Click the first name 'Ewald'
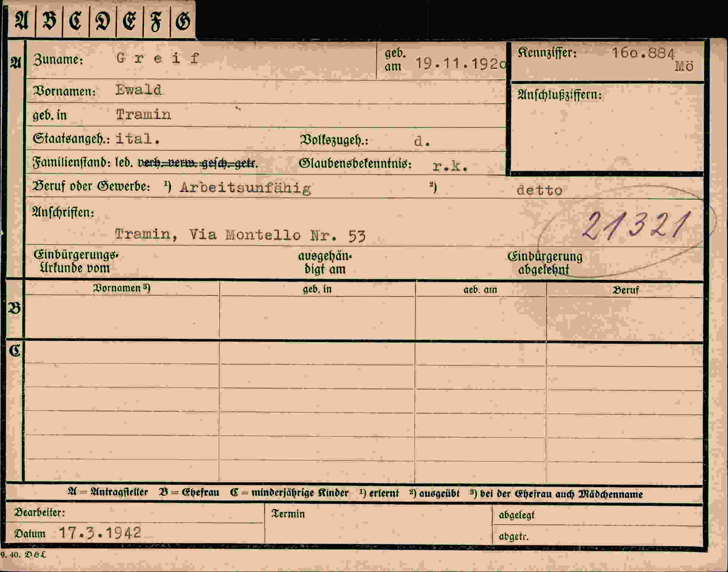Image resolution: width=728 pixels, height=572 pixels. pyautogui.click(x=138, y=90)
